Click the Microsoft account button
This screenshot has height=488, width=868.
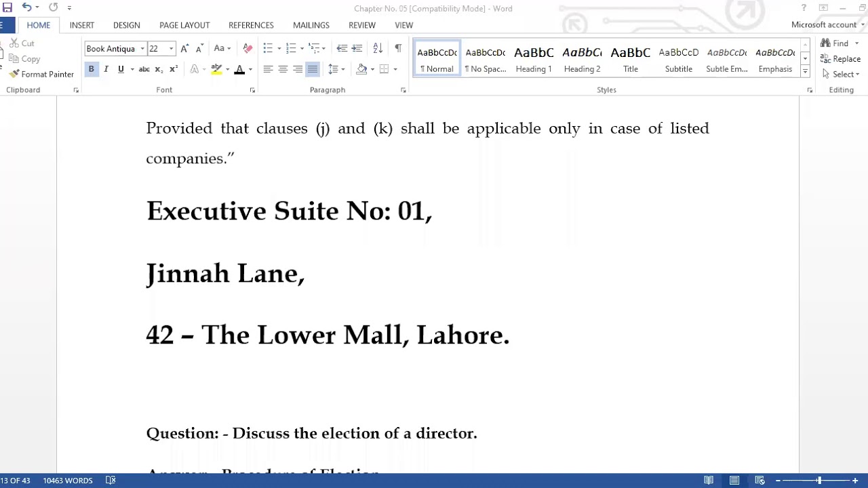pos(826,25)
